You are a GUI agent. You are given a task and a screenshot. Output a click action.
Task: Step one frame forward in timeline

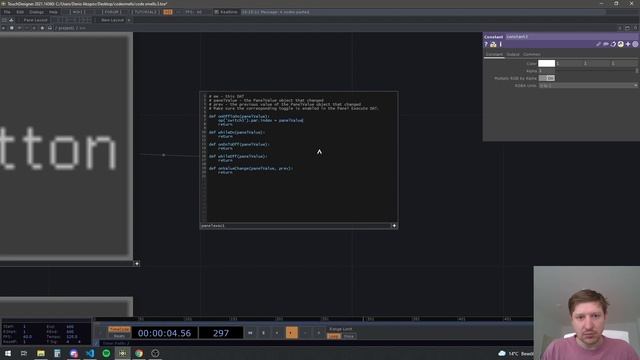click(x=318, y=333)
